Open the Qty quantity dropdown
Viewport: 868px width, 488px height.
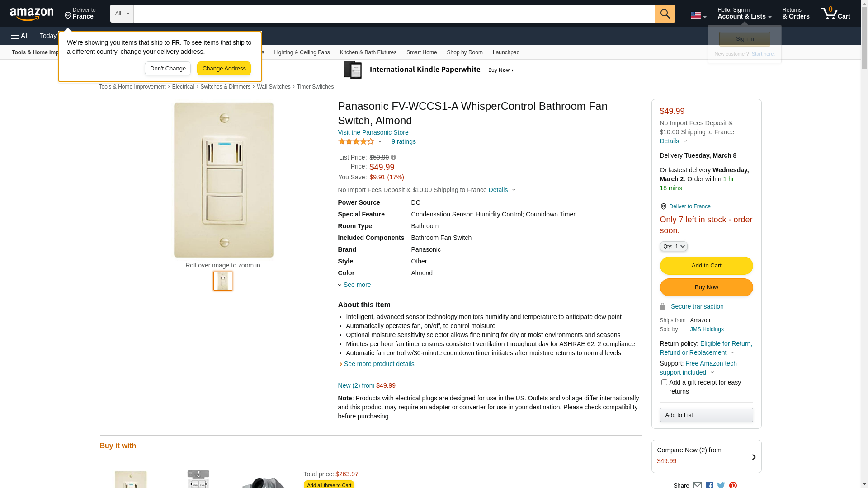tap(674, 246)
